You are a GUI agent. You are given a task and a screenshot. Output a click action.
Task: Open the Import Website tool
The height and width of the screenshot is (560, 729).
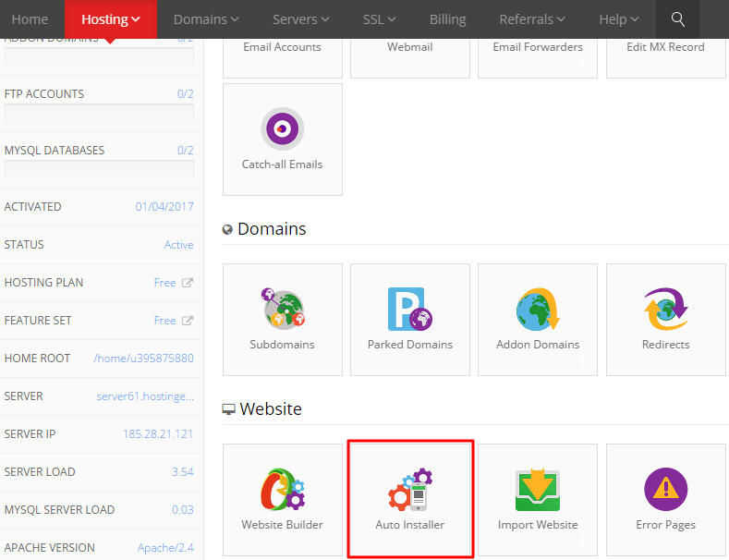click(x=537, y=499)
